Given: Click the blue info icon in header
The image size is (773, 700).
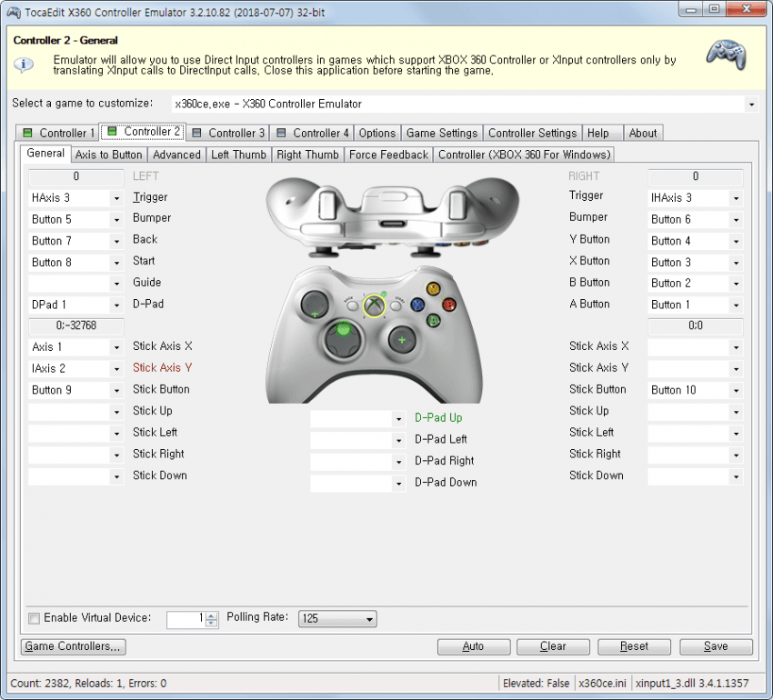Looking at the screenshot, I should pyautogui.click(x=23, y=65).
